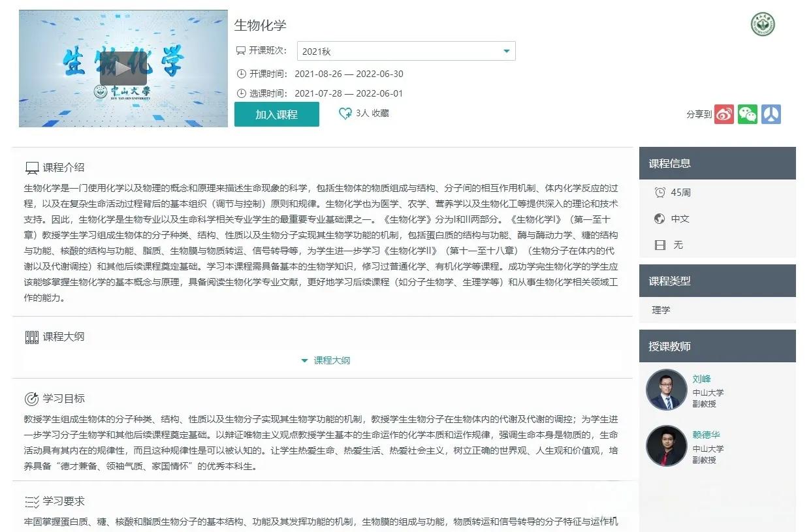
Task: Open the 2021秋 class session dropdown
Action: tap(406, 50)
